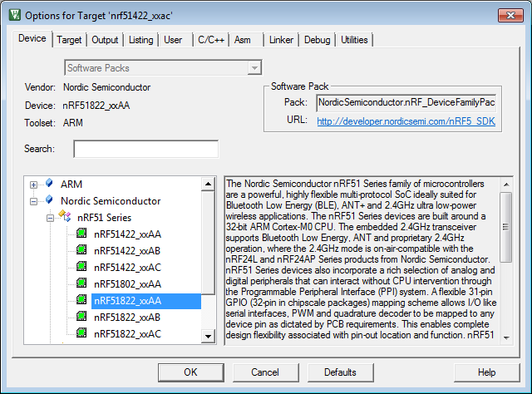Confirm with the OK button

[190, 372]
